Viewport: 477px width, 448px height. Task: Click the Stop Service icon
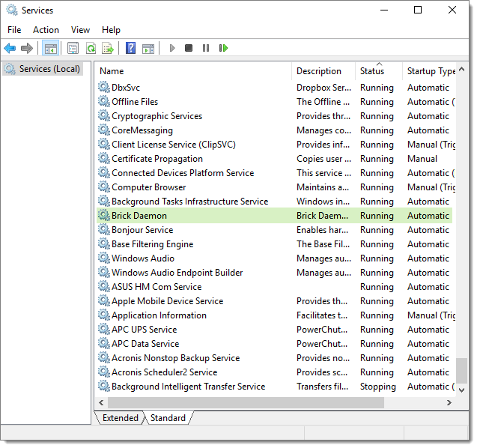click(189, 48)
